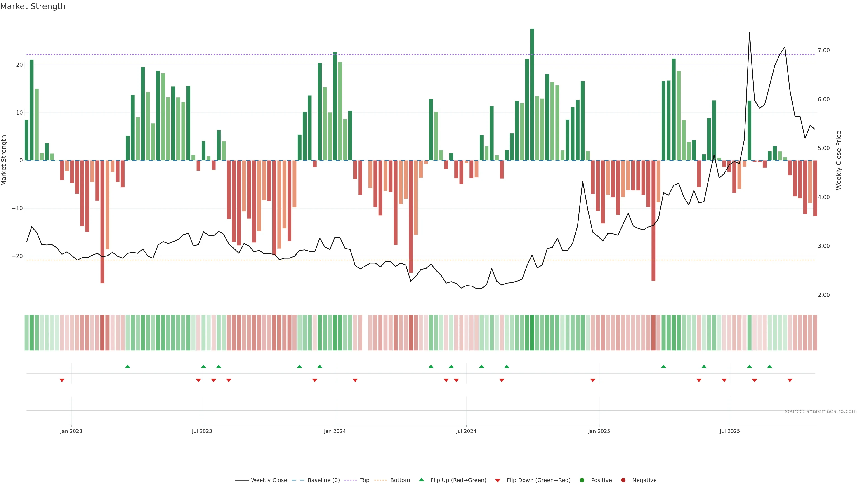Screen dimensions: 868x488
Task: Click the Flip Down red triangle legend icon
Action: click(498, 481)
